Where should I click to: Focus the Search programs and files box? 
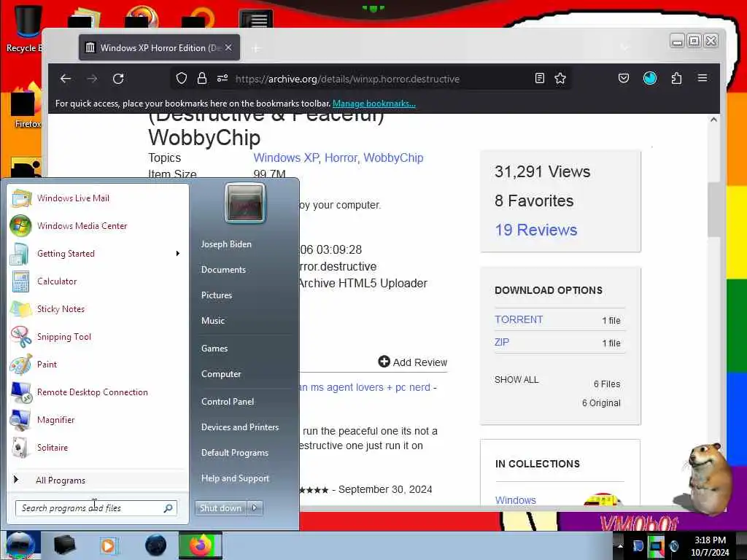coord(96,508)
